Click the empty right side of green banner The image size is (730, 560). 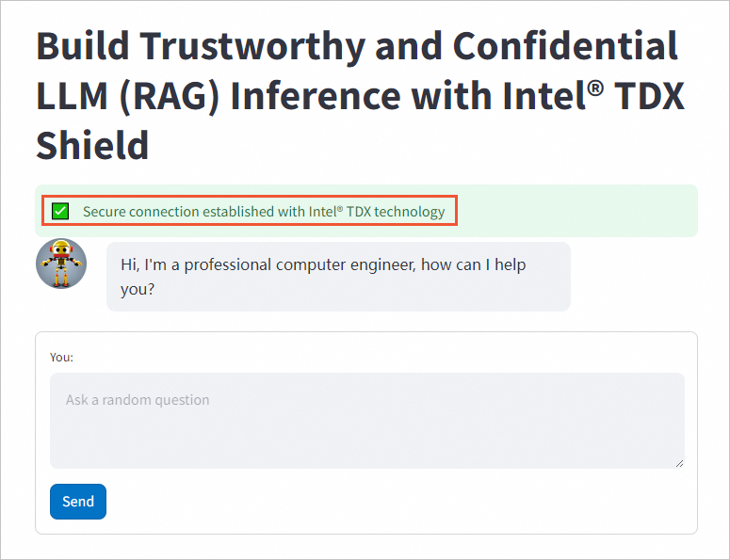(x=576, y=211)
